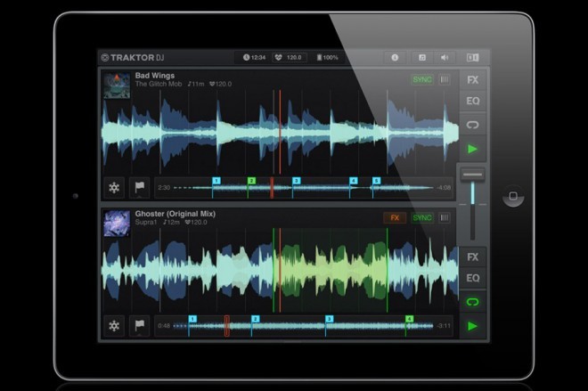This screenshot has width=588, height=391.
Task: Tap freeze snowflake on Ghoster deck
Action: point(114,326)
